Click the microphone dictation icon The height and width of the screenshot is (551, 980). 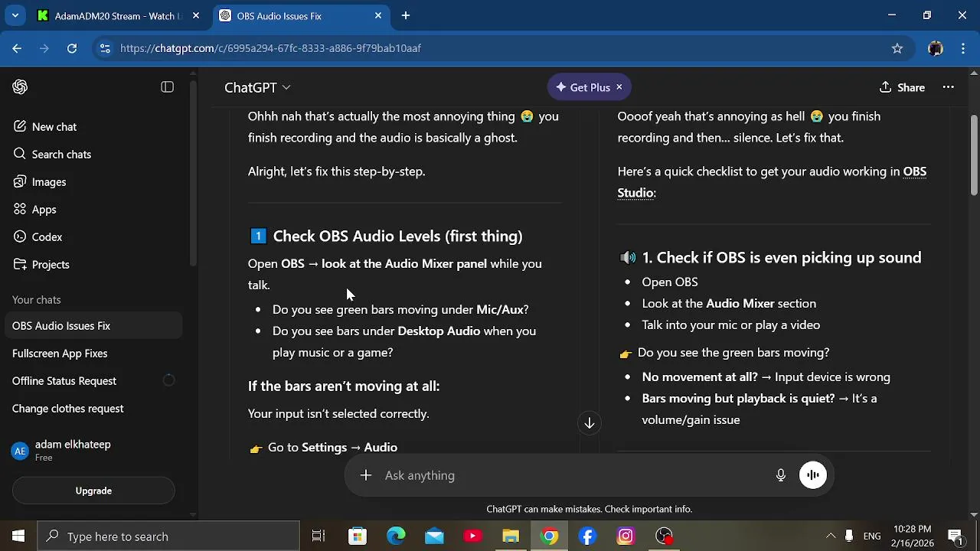coord(780,475)
